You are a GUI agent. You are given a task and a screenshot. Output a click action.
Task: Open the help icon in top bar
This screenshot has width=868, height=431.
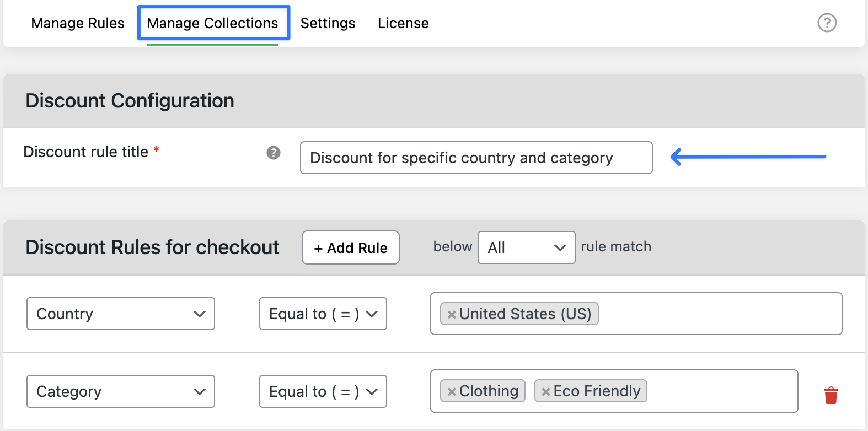pos(827,23)
